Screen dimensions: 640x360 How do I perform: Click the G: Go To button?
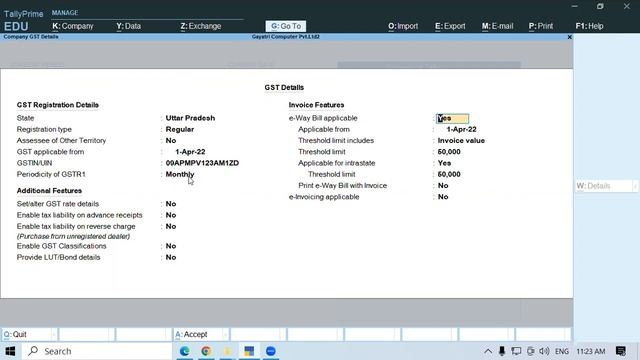[x=286, y=26]
